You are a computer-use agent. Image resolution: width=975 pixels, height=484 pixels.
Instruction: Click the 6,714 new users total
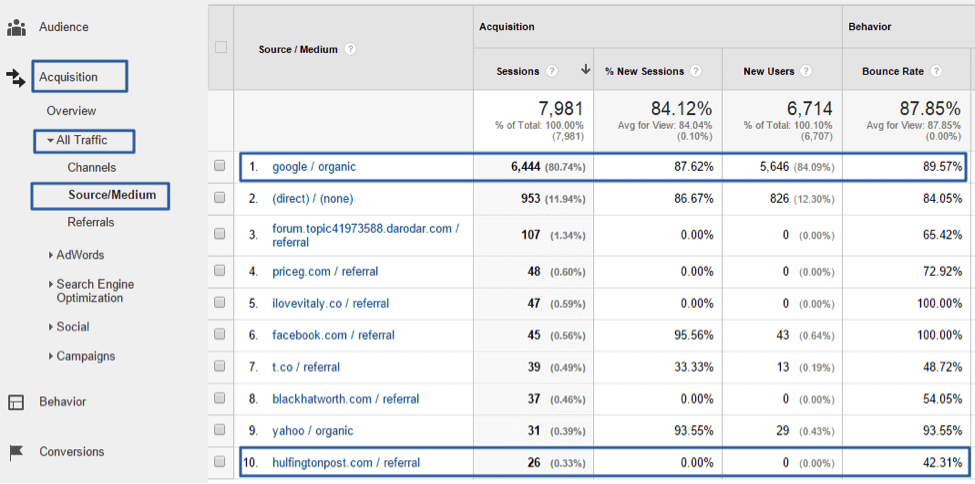tap(809, 109)
